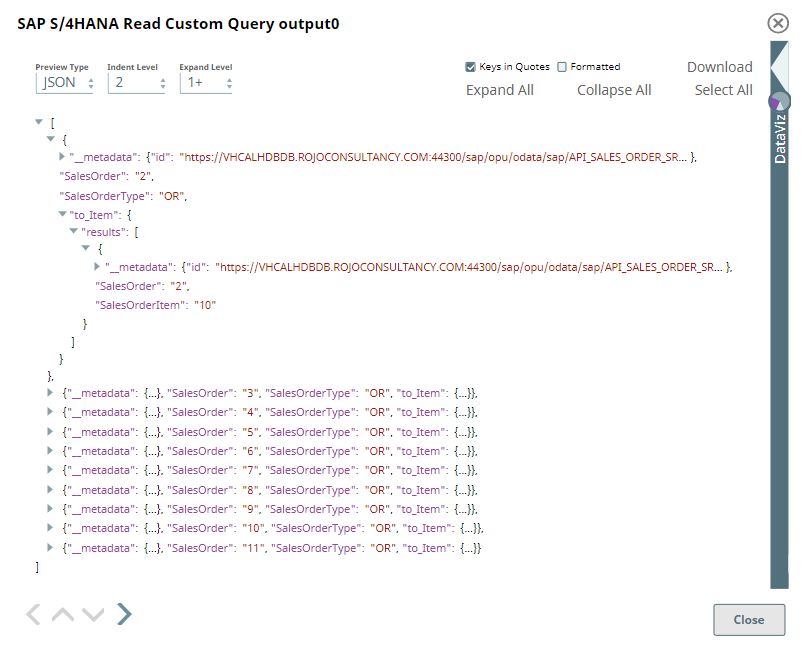Collapse the first SalesOrder 2 object
807x648 pixels.
[50, 139]
